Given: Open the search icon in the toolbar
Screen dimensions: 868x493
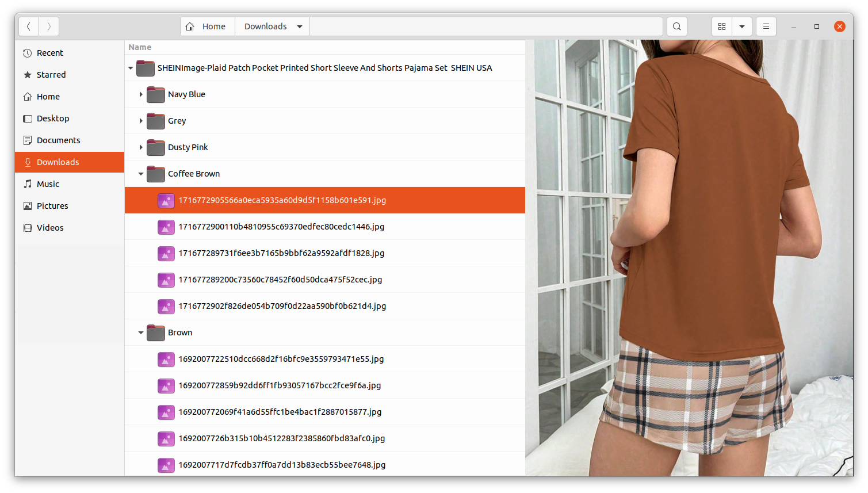Looking at the screenshot, I should point(676,26).
